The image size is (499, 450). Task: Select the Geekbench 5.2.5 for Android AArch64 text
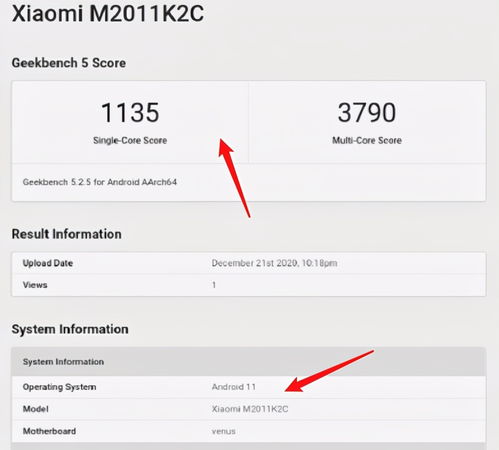click(100, 182)
